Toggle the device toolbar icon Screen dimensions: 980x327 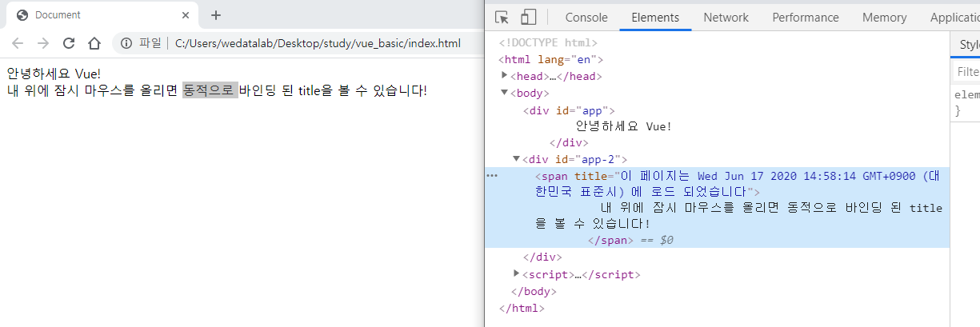528,18
